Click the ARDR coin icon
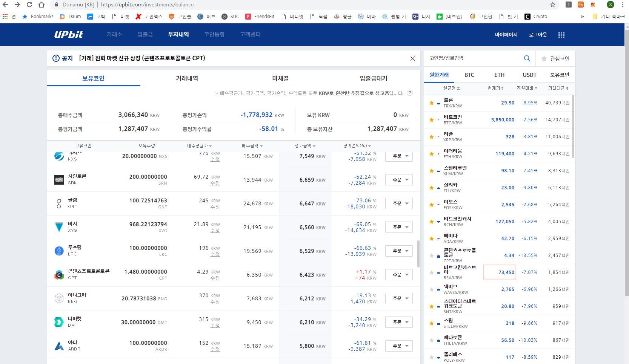 coord(59,346)
